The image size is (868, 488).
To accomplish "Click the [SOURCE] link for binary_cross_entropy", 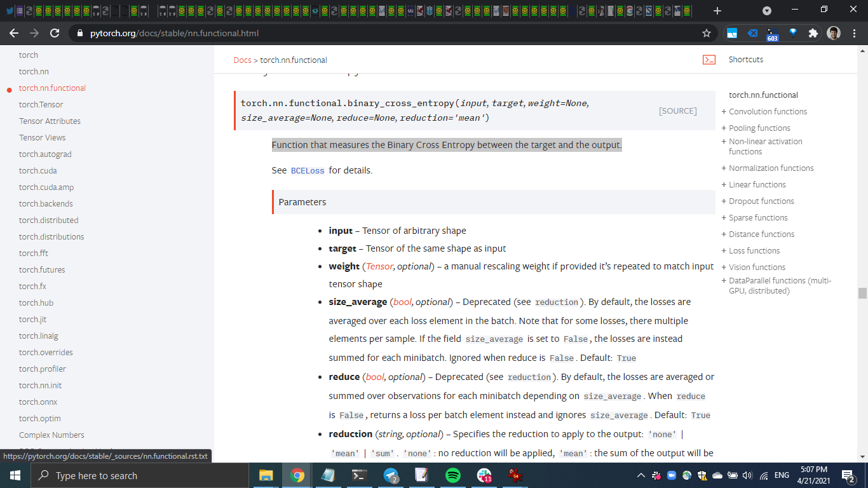I will pyautogui.click(x=677, y=111).
